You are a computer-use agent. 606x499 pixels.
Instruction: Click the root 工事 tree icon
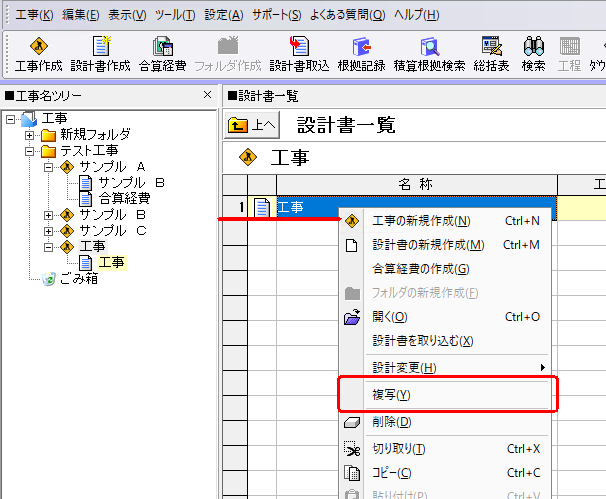point(29,119)
